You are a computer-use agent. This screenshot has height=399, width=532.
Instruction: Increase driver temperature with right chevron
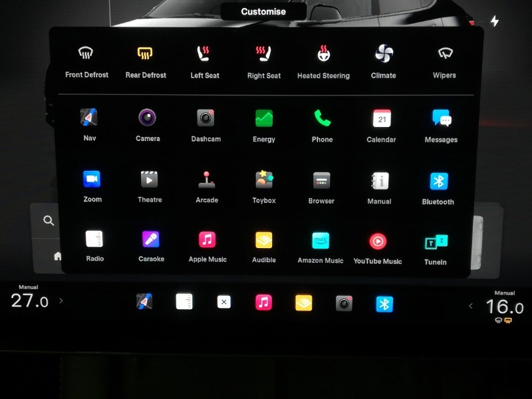pos(61,301)
